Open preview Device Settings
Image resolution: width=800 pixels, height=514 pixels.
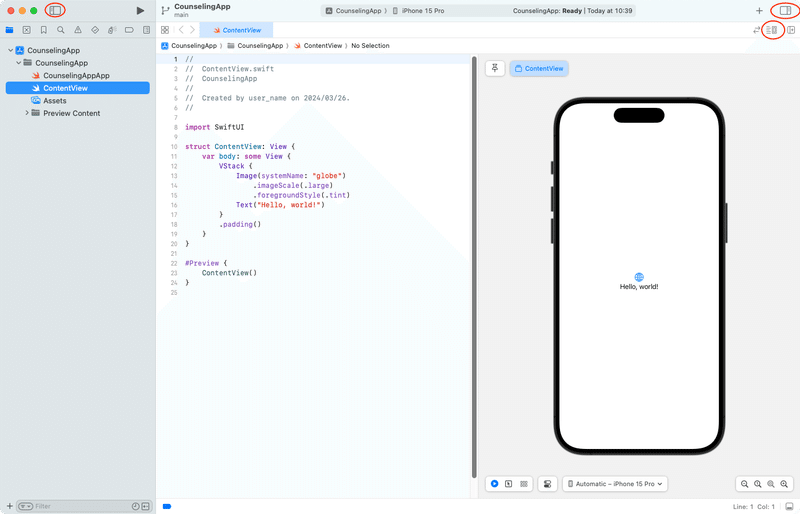click(x=547, y=483)
